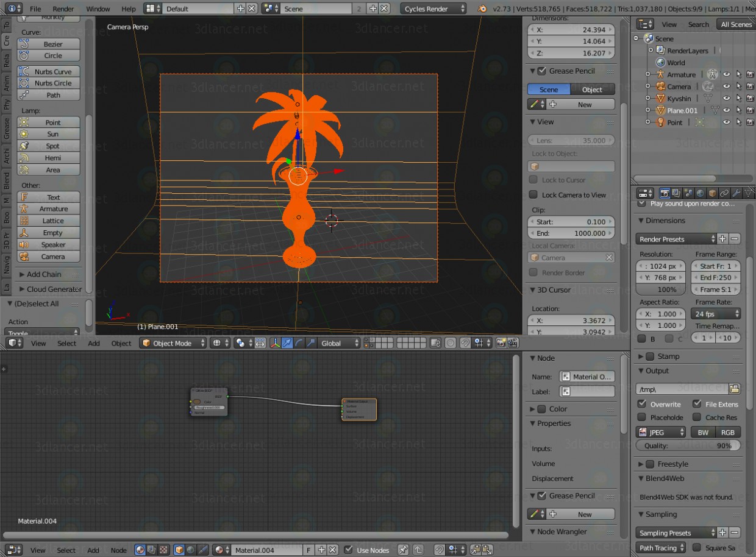Click the OpenGL render animation clapper icon
This screenshot has width=756, height=557.
513,343
